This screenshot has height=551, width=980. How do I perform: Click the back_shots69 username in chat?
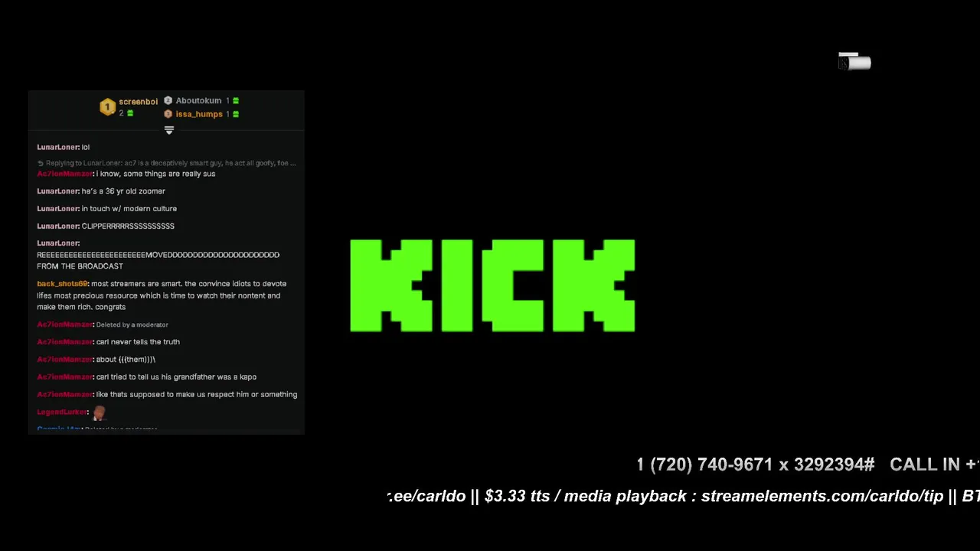(x=63, y=284)
